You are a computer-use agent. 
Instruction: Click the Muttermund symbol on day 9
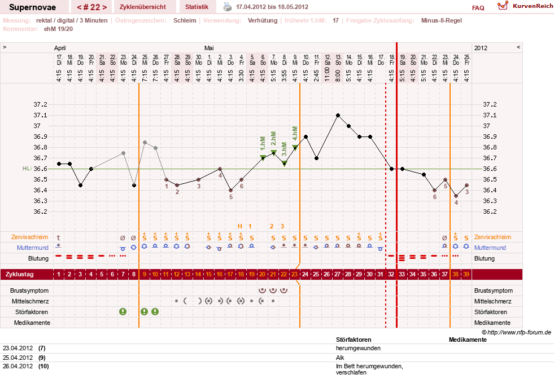144,246
